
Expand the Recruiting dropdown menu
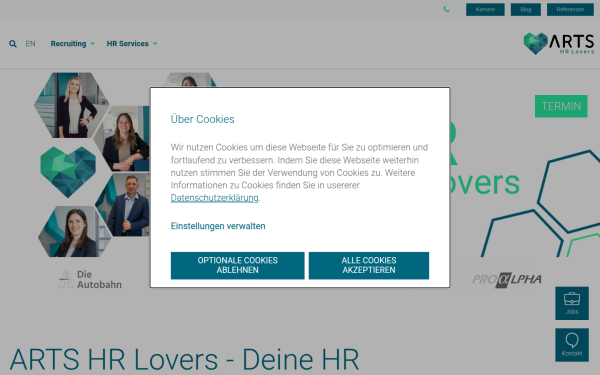pyautogui.click(x=72, y=44)
